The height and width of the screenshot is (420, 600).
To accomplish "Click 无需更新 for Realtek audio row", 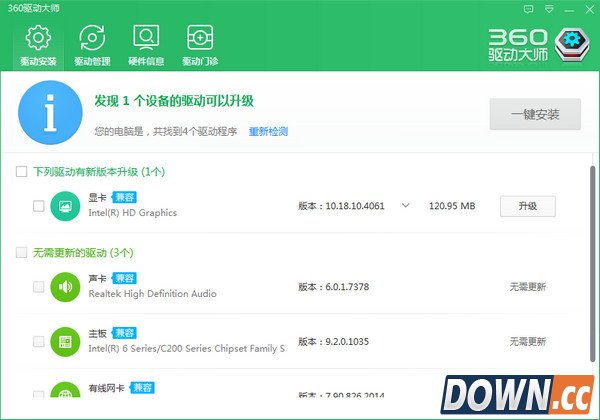I will coord(528,287).
